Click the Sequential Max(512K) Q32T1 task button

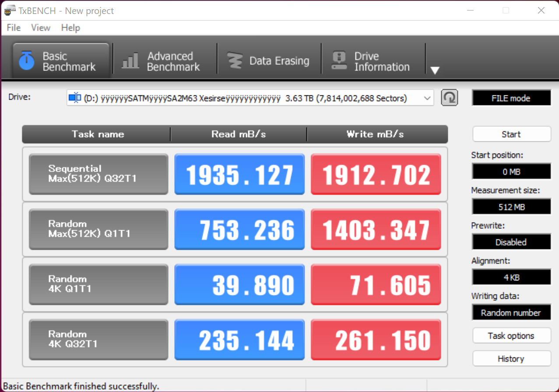[98, 174]
